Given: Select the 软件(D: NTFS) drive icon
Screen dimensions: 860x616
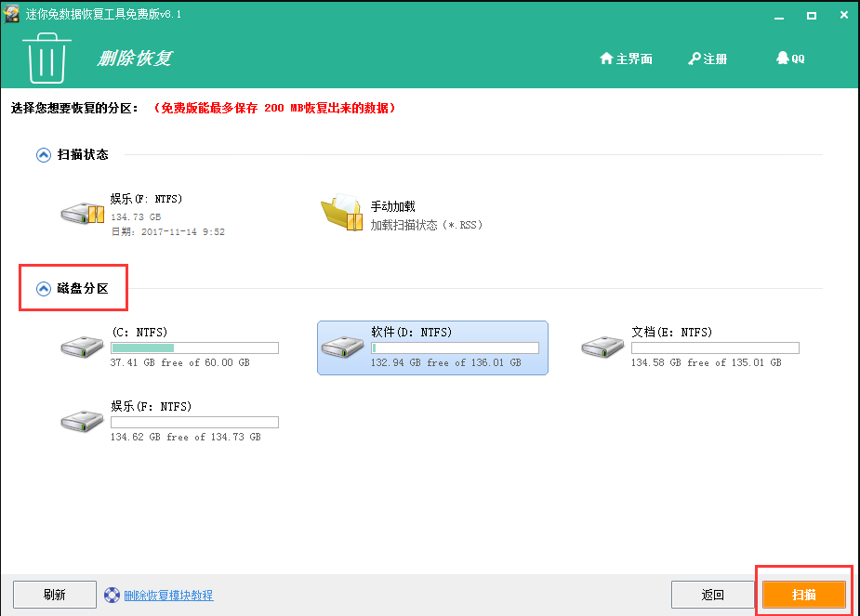Looking at the screenshot, I should 342,347.
